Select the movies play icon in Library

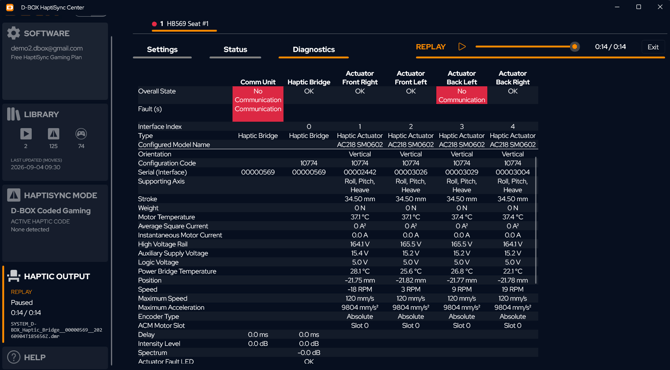[26, 134]
